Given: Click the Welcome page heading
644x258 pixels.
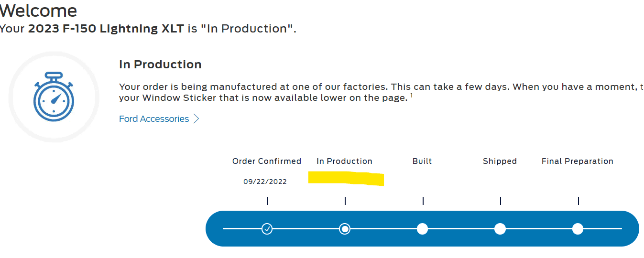Looking at the screenshot, I should (x=38, y=11).
